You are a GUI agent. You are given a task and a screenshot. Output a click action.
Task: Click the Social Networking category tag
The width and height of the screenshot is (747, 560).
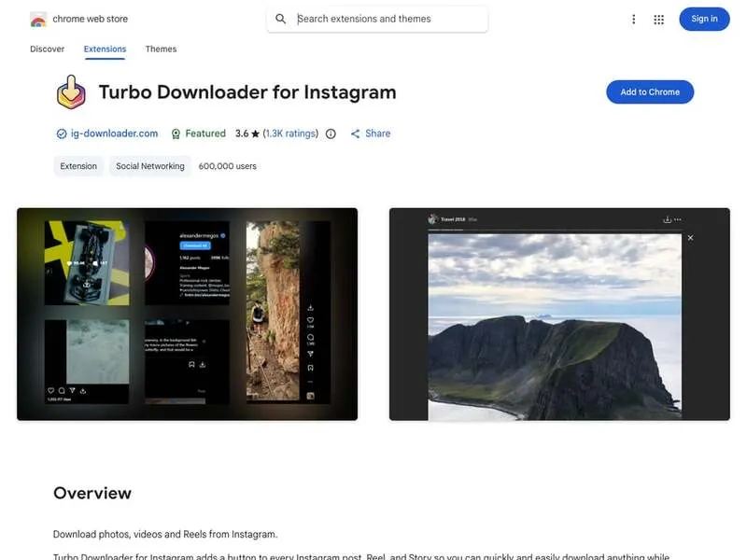pos(149,165)
